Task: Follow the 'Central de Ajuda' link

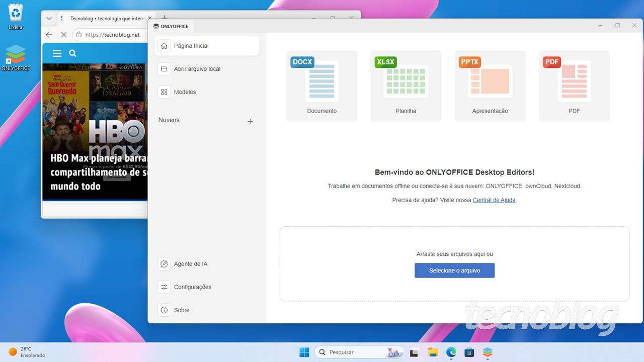Action: click(494, 200)
